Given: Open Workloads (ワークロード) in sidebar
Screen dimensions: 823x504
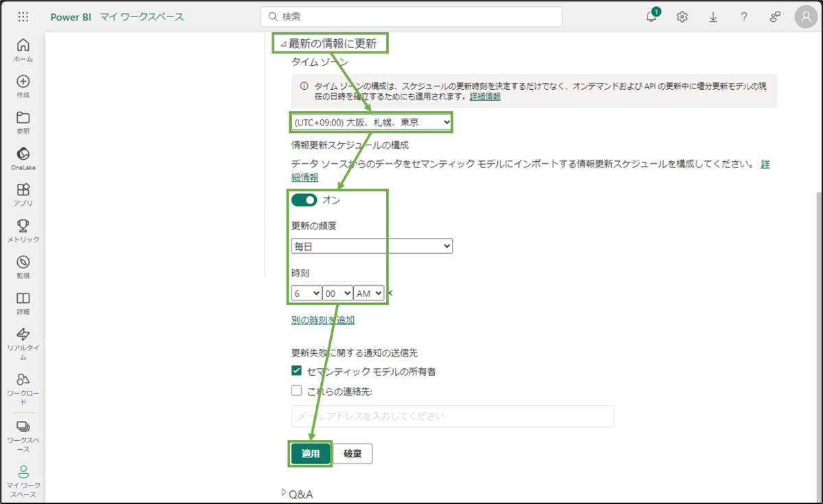Looking at the screenshot, I should coord(23,388).
